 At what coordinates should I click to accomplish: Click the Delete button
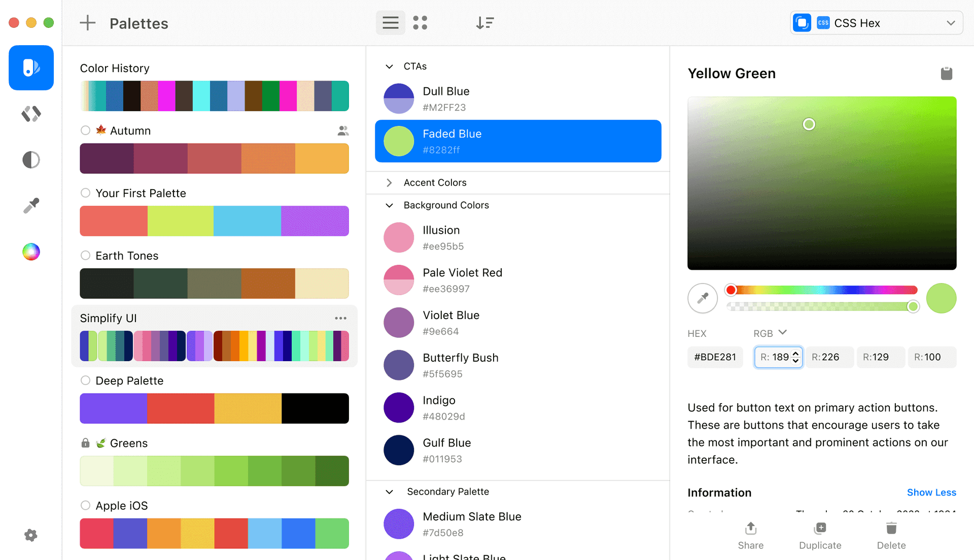[x=891, y=536]
